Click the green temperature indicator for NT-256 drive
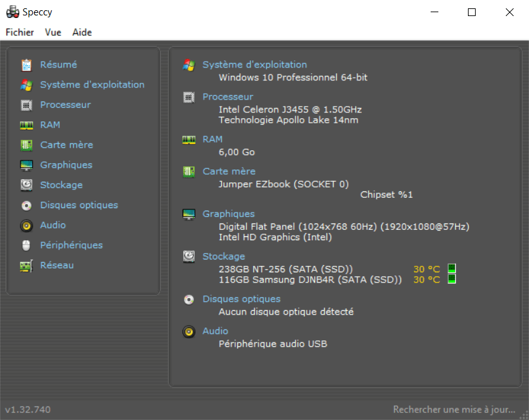The height and width of the screenshot is (420, 529). tap(451, 268)
